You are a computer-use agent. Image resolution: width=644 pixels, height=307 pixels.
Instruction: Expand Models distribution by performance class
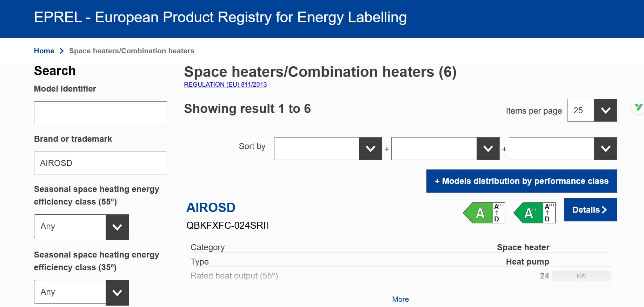pyautogui.click(x=522, y=181)
